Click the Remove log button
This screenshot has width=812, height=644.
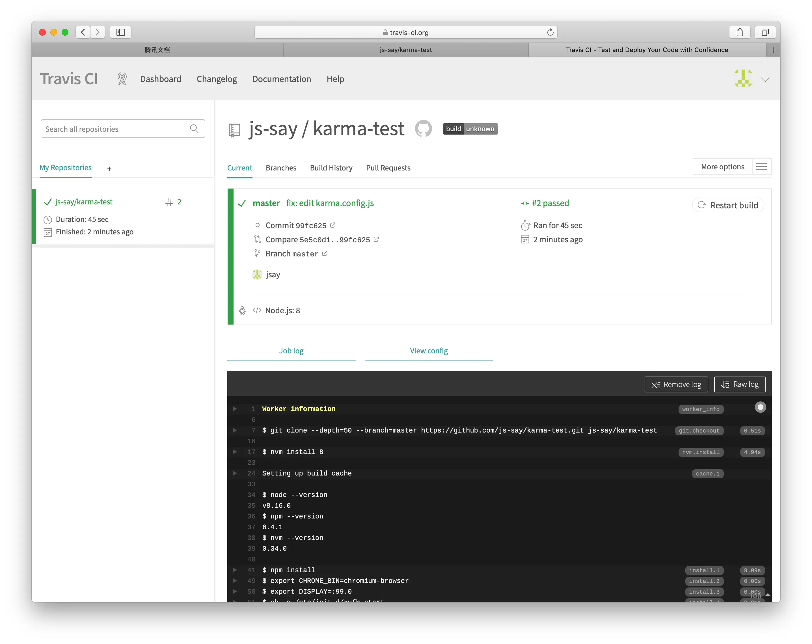(x=676, y=384)
